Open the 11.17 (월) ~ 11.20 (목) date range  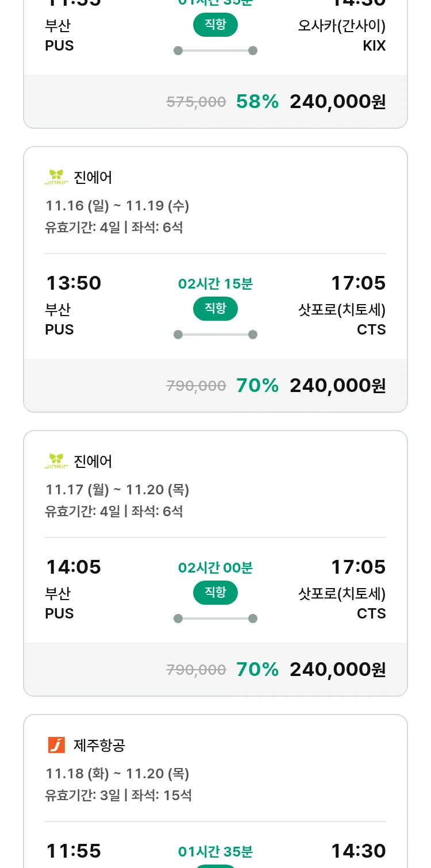(x=117, y=489)
